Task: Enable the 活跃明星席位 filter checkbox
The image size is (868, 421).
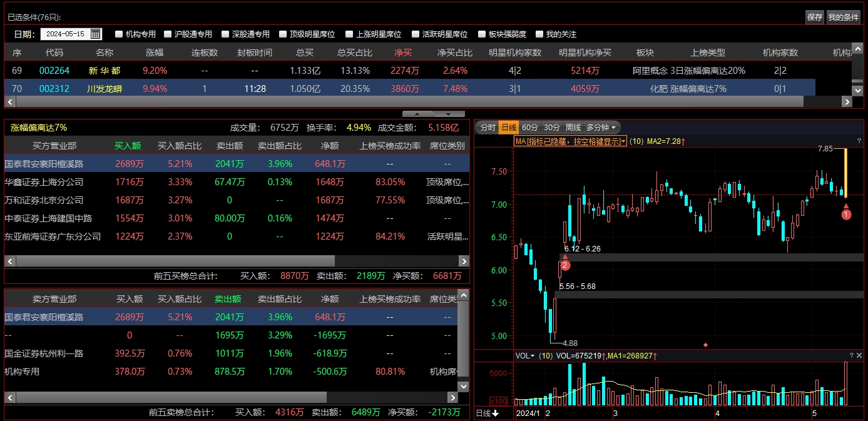Action: coord(416,34)
